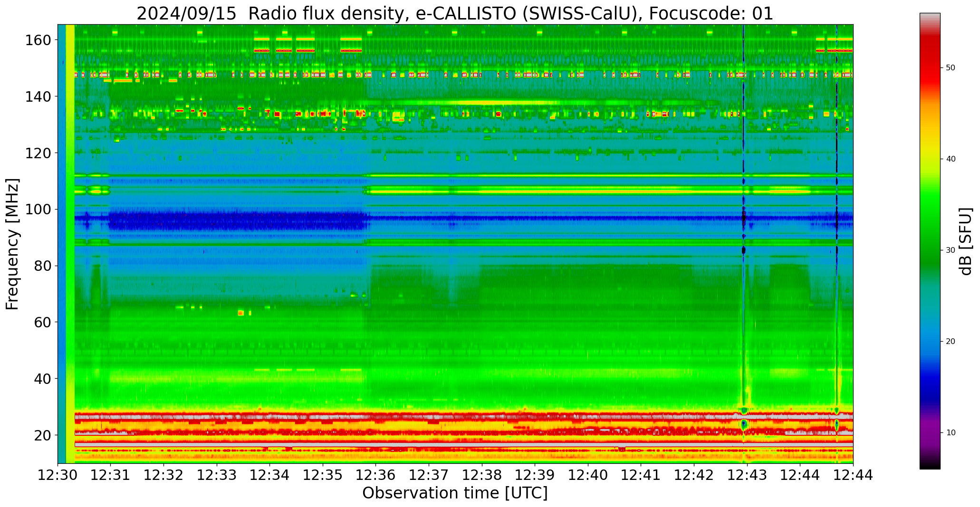This screenshot has width=980, height=507.
Task: Click the '60' frequency axis label
Action: [43, 322]
